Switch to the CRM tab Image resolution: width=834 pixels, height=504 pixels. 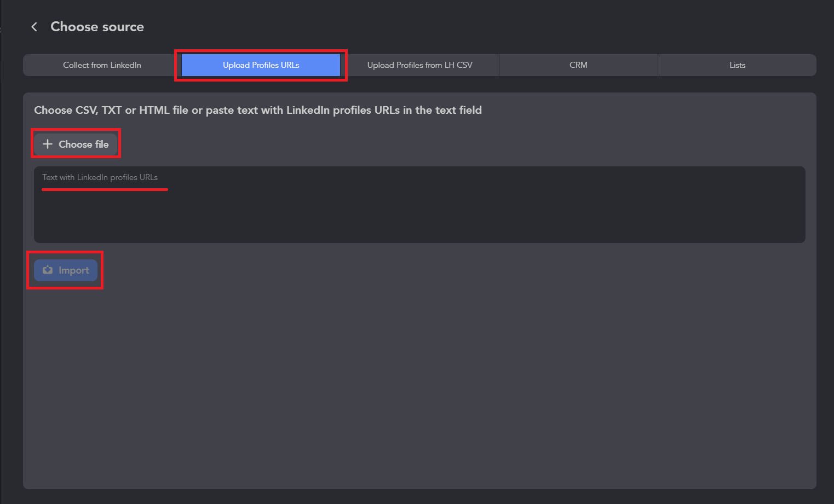(578, 65)
